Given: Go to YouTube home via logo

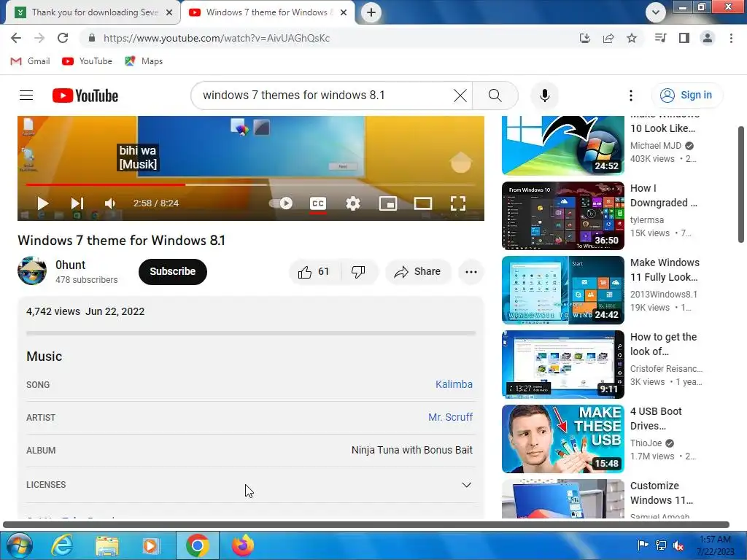Looking at the screenshot, I should (x=85, y=96).
